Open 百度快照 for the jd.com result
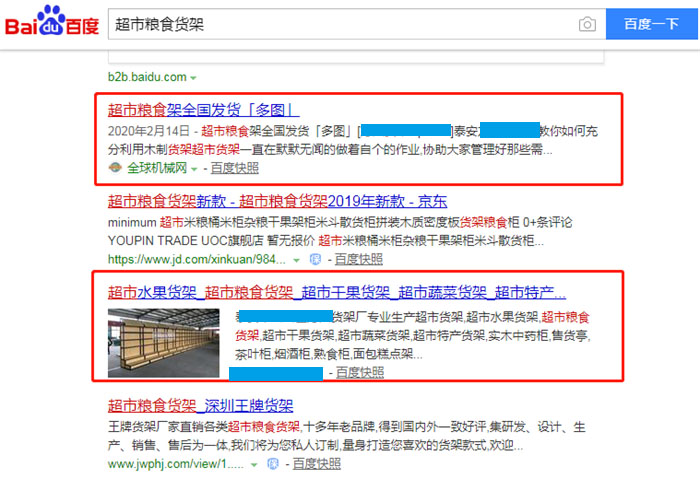This screenshot has height=479, width=700. [x=358, y=259]
